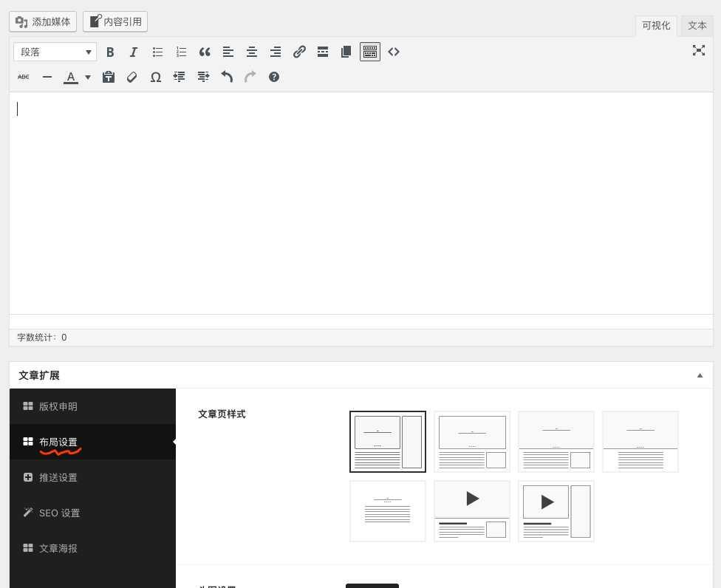Select video layout with tall sidebar
The width and height of the screenshot is (721, 588).
pos(556,511)
